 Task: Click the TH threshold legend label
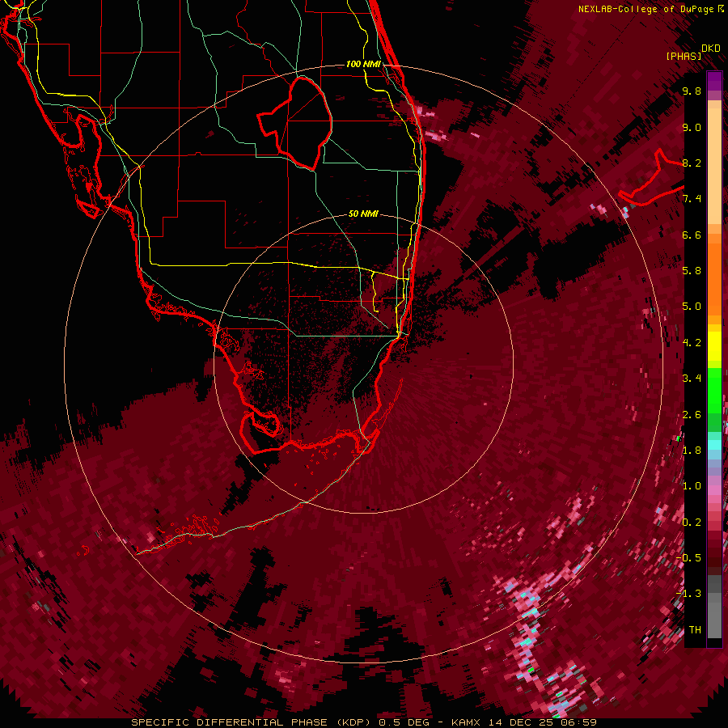click(x=695, y=630)
